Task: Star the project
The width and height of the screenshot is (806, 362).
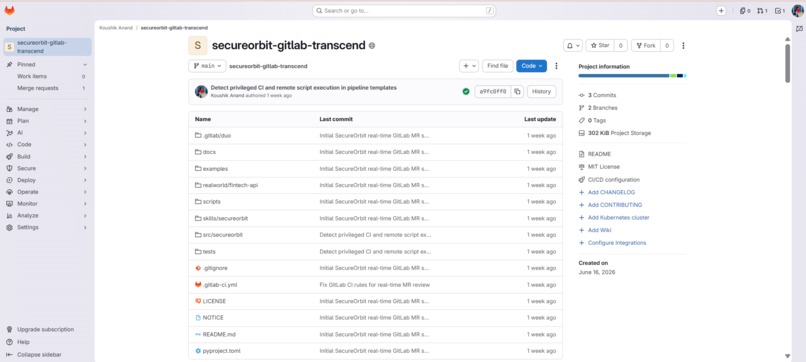Action: (600, 46)
